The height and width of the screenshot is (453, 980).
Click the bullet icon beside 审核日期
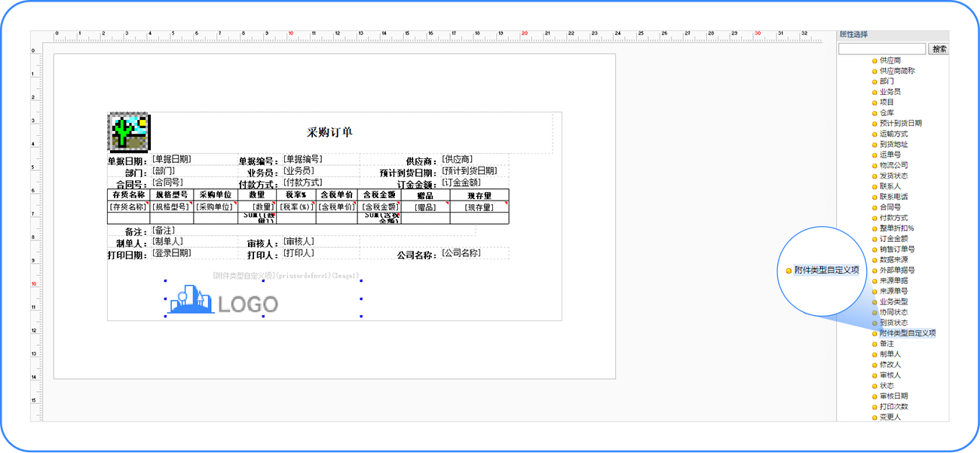(874, 396)
